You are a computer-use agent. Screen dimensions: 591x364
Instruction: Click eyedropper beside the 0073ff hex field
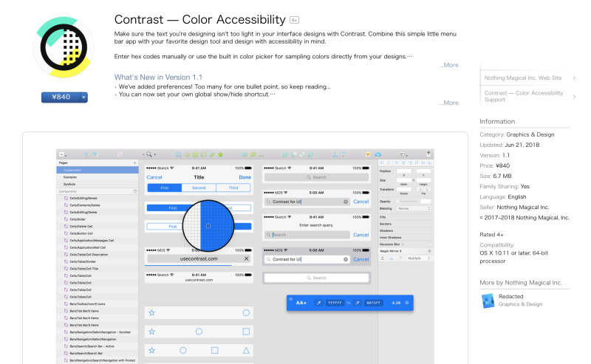pos(358,303)
